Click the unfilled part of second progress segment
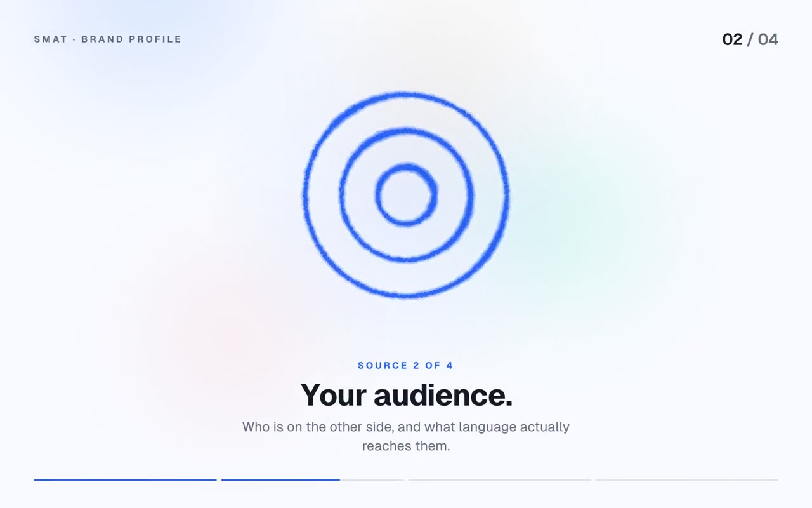The height and width of the screenshot is (508, 812). tap(372, 480)
